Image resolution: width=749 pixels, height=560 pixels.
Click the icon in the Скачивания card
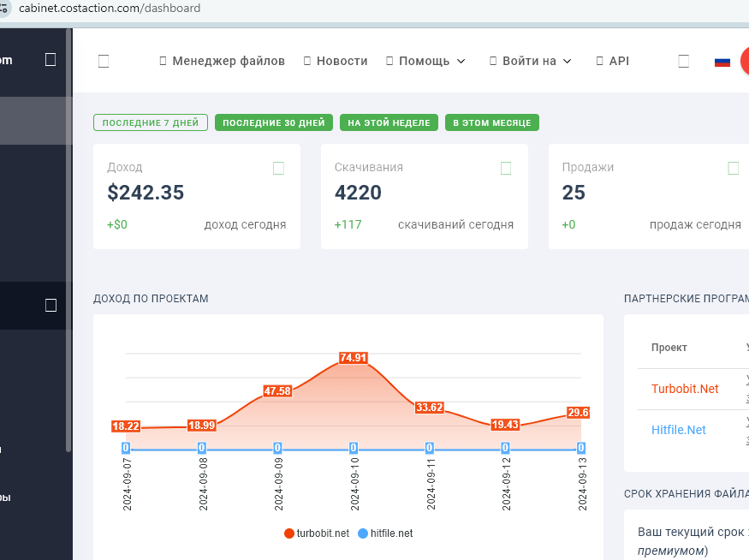coord(506,168)
